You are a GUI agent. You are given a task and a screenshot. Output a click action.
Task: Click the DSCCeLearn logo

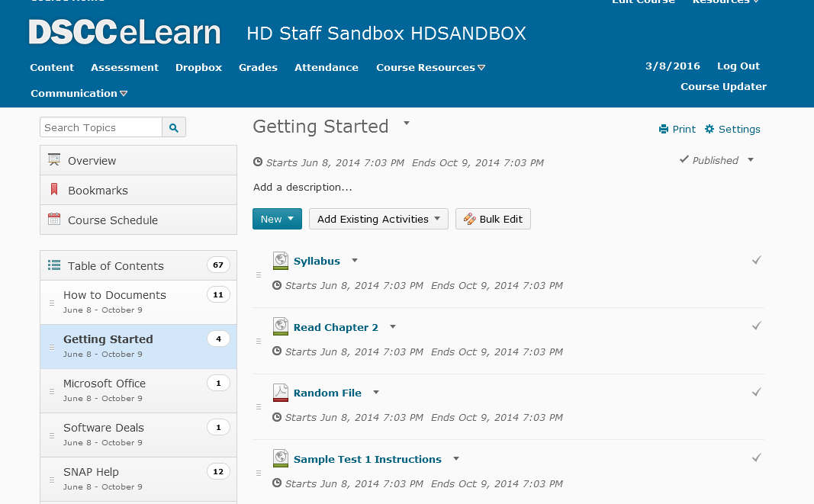124,32
